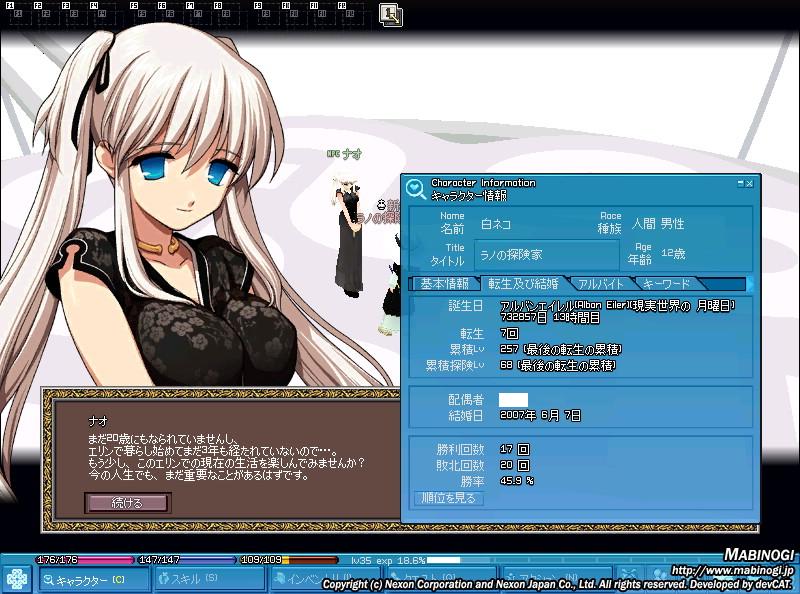The image size is (800, 594).
Task: Click the MP bar showing 147/147
Action: (186, 560)
